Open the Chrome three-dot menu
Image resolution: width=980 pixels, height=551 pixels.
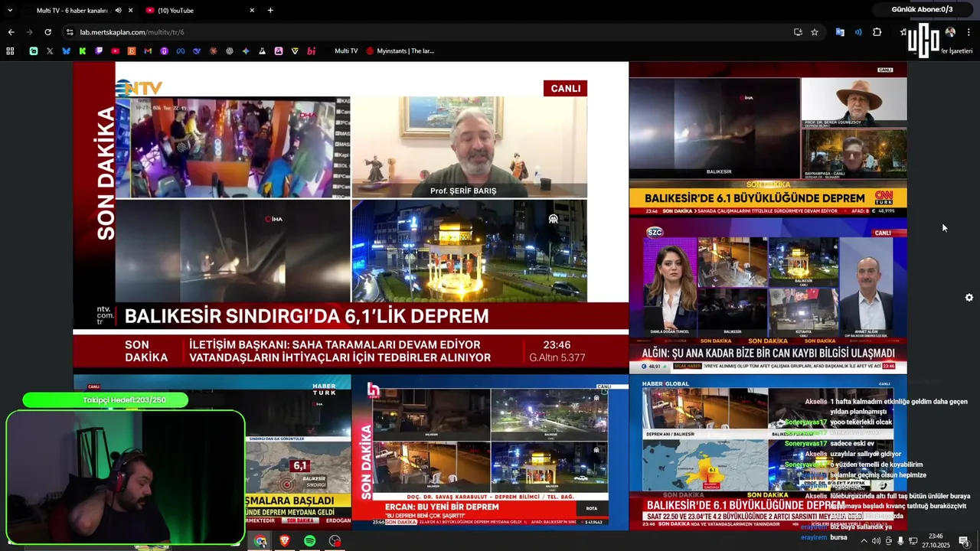[969, 32]
